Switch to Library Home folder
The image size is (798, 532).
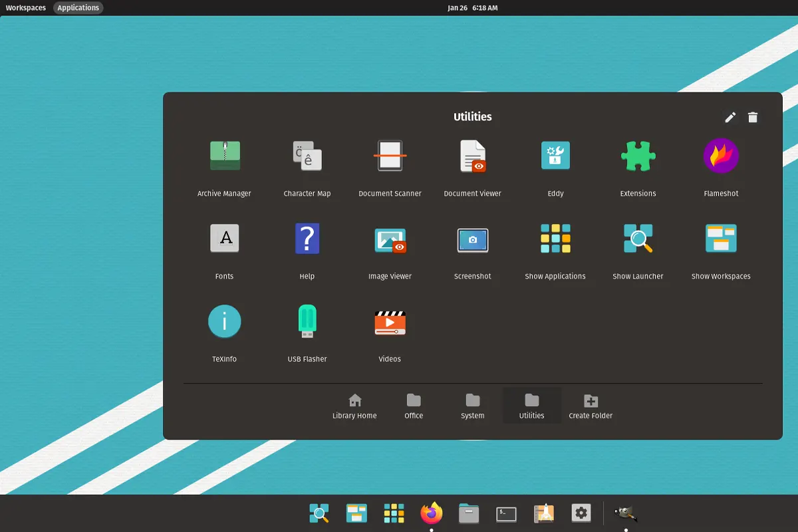coord(354,406)
